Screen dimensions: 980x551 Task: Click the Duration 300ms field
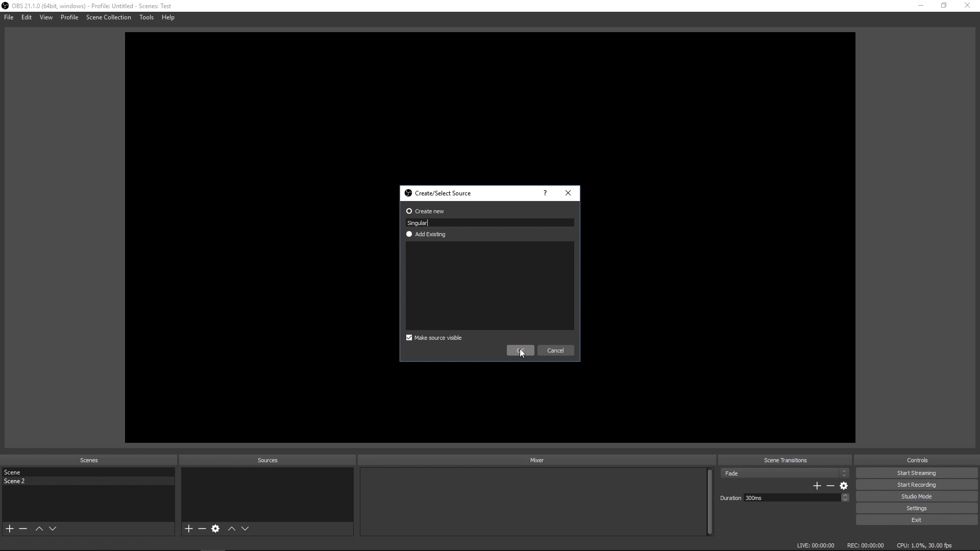point(792,498)
